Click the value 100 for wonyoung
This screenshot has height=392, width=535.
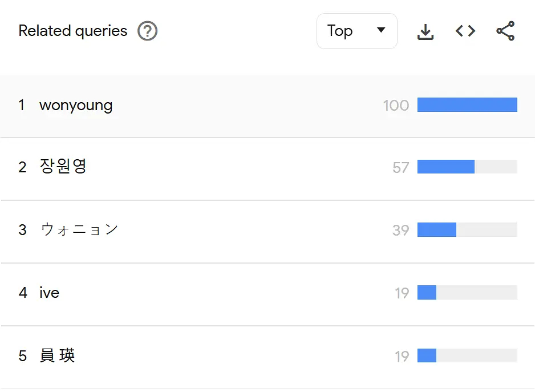coord(396,105)
